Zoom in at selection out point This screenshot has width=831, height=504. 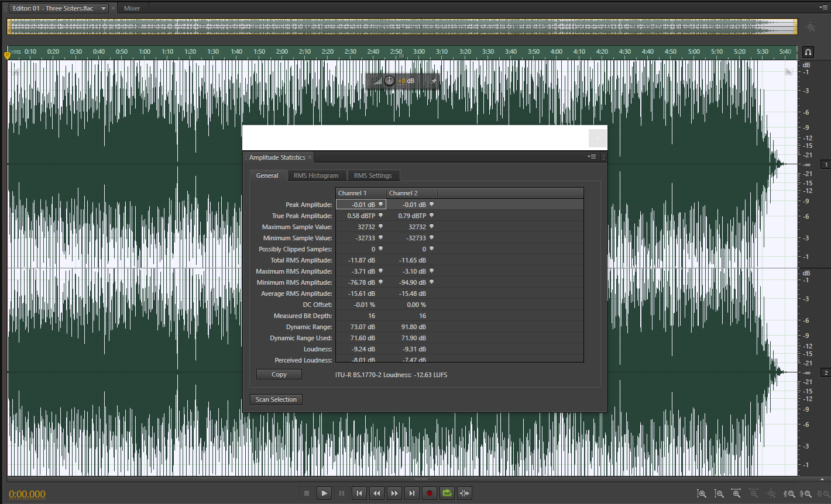point(806,494)
